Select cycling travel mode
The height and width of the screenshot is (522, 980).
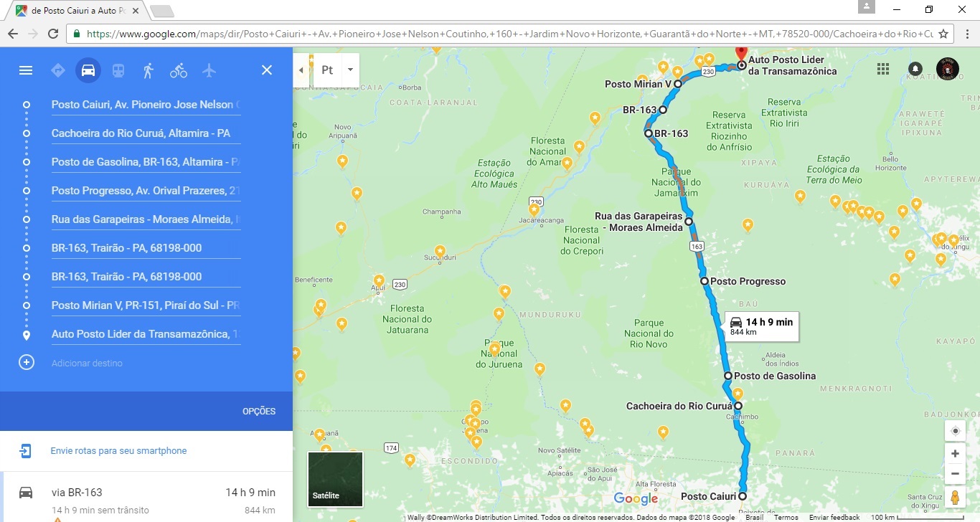pos(179,70)
